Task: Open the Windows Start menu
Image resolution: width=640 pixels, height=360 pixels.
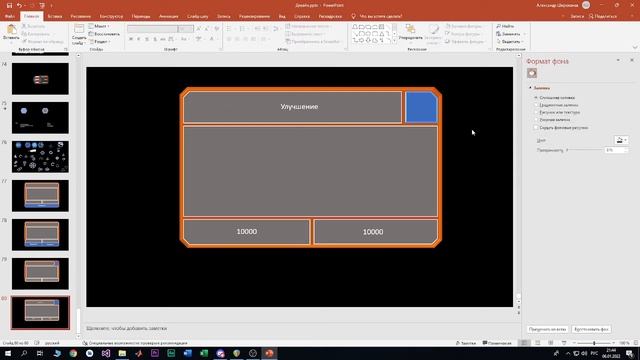Action: tap(8, 353)
